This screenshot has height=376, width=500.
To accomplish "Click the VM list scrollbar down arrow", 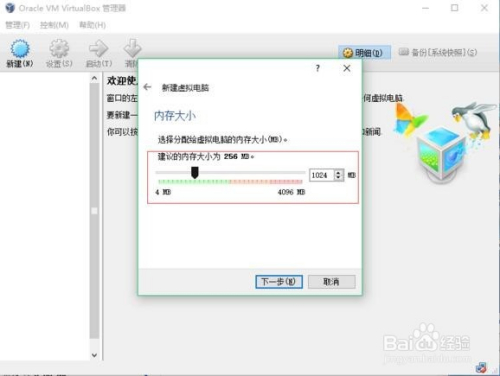I will pos(94,355).
